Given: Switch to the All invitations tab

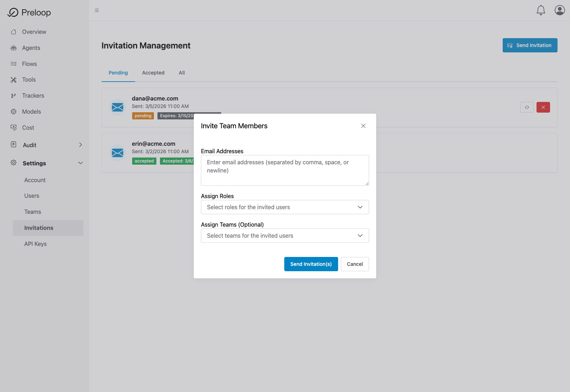Looking at the screenshot, I should point(182,73).
